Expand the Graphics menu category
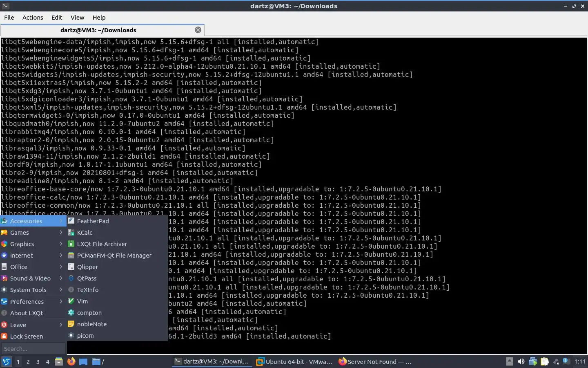 tap(33, 244)
